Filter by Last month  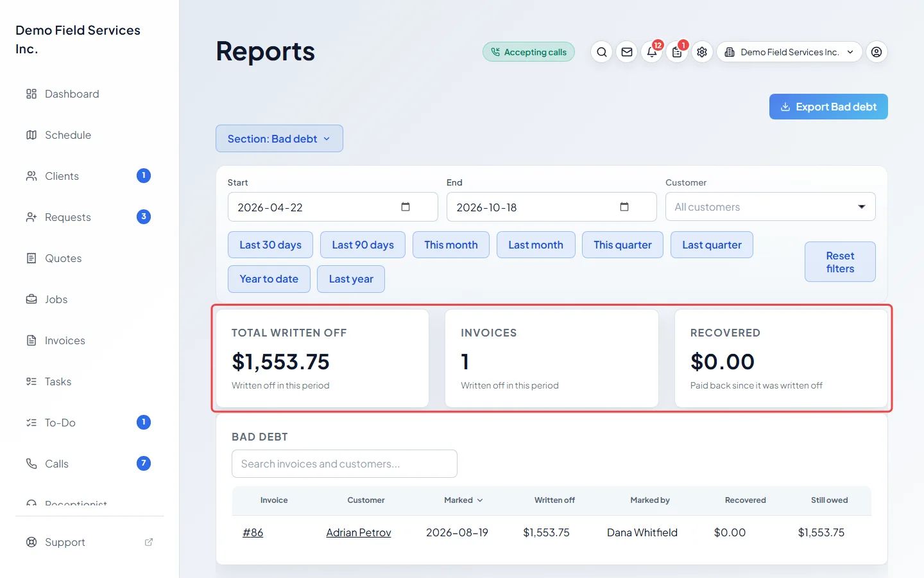[536, 245]
